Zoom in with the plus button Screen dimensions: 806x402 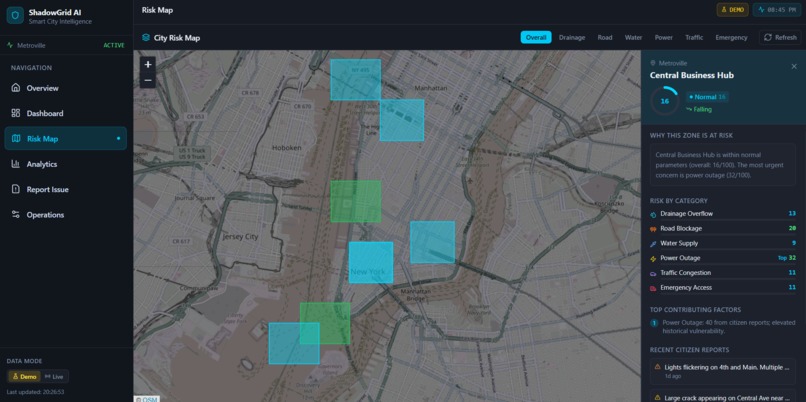tap(148, 64)
